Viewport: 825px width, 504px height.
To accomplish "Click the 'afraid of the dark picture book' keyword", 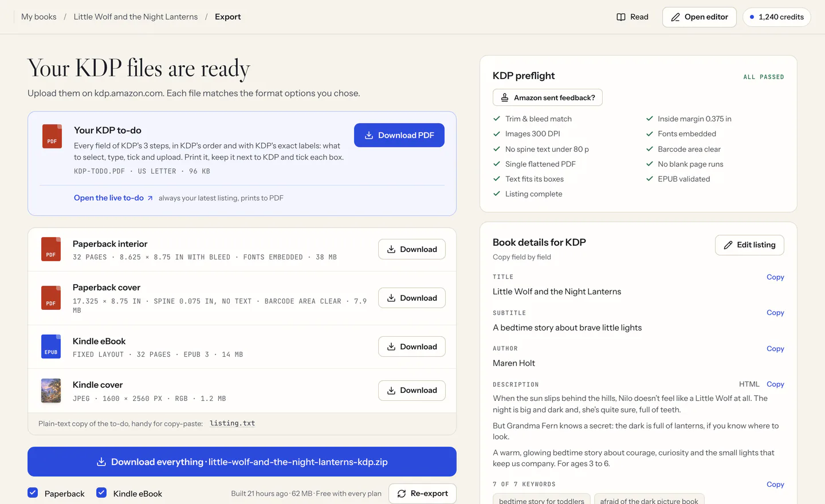I will [649, 500].
